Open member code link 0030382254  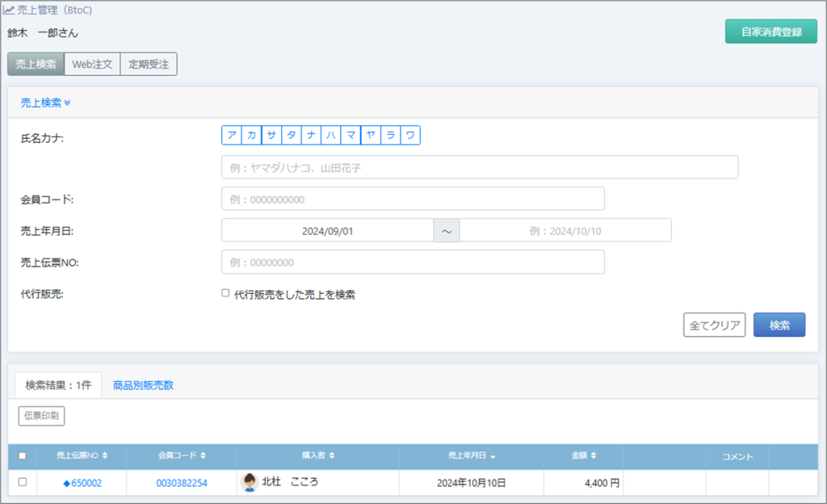click(x=182, y=483)
